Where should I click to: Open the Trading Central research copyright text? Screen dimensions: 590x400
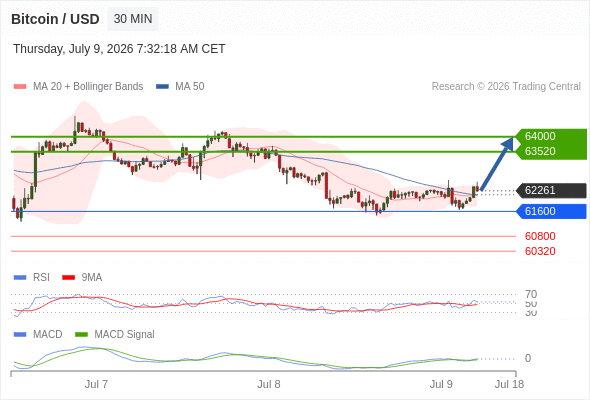click(506, 87)
